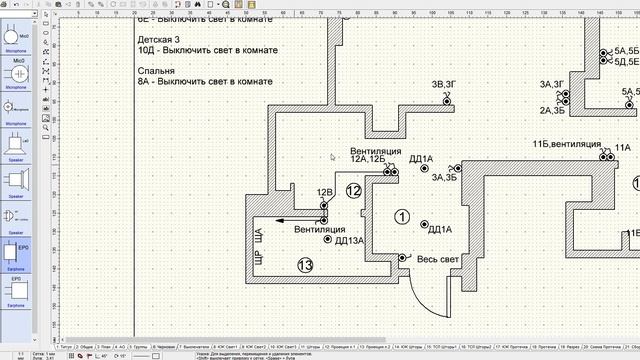Select the bottom EP0 Earphone component

(x=16, y=291)
